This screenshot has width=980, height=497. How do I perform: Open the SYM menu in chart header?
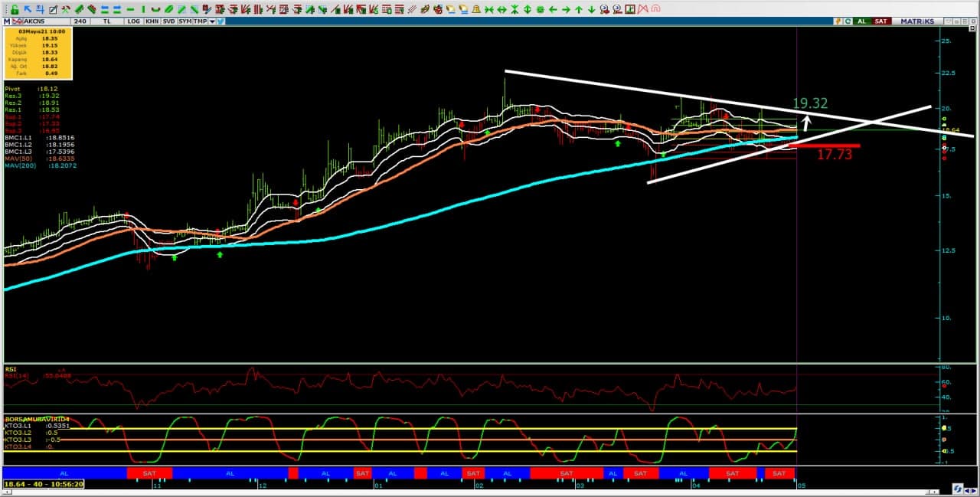(x=185, y=21)
